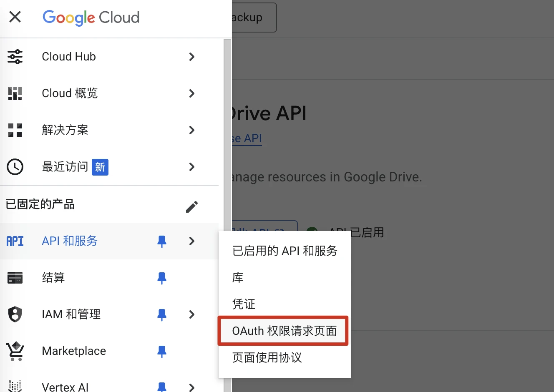Viewport: 554px width, 392px height.
Task: Expand the Vertex AI submenu arrow
Action: tap(192, 387)
